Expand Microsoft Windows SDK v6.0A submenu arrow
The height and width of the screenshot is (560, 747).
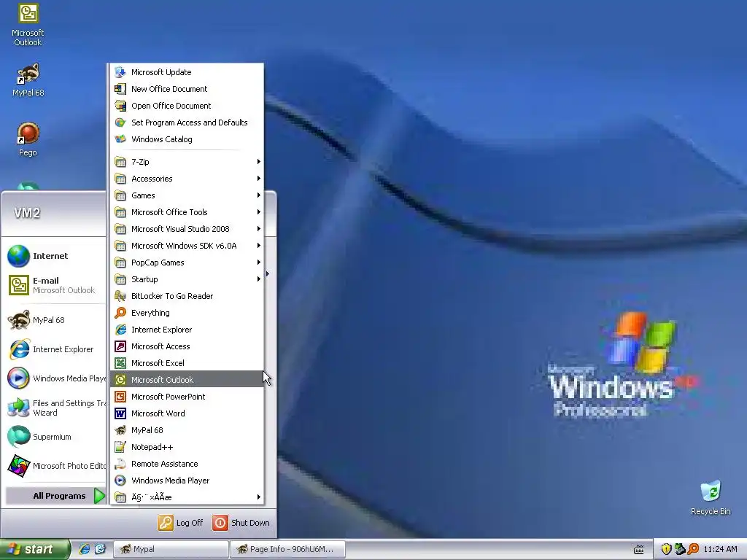click(259, 246)
